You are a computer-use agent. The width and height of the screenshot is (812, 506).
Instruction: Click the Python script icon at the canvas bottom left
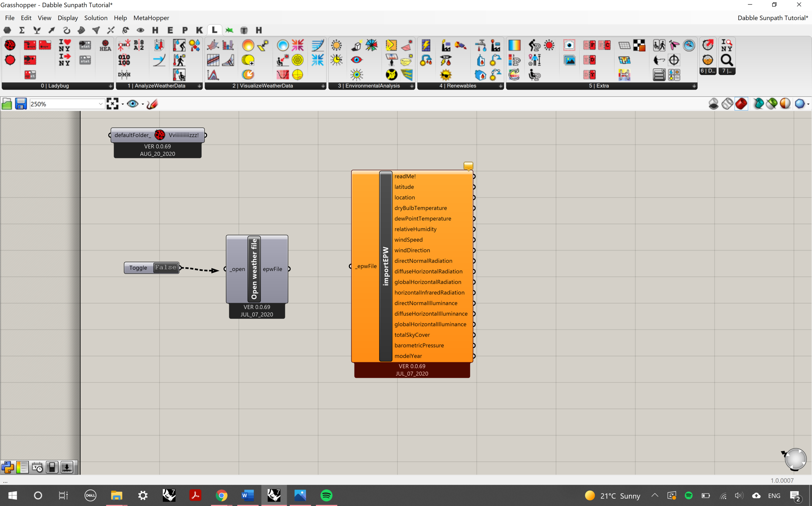point(8,467)
